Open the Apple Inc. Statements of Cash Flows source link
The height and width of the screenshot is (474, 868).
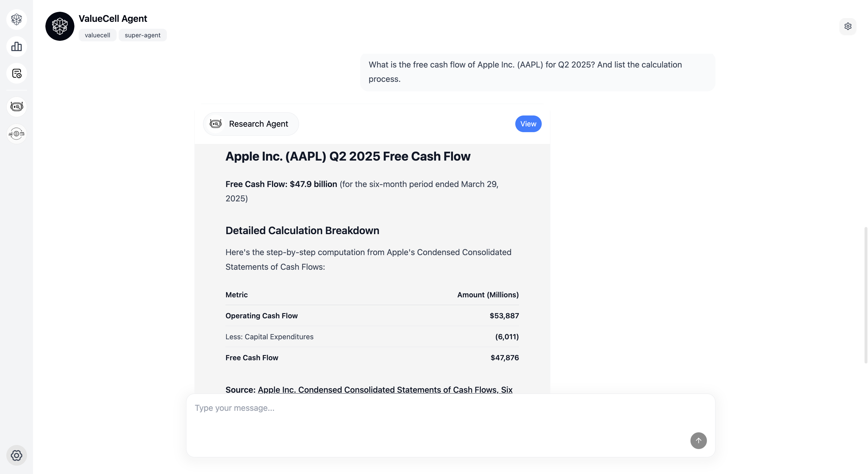tap(385, 390)
